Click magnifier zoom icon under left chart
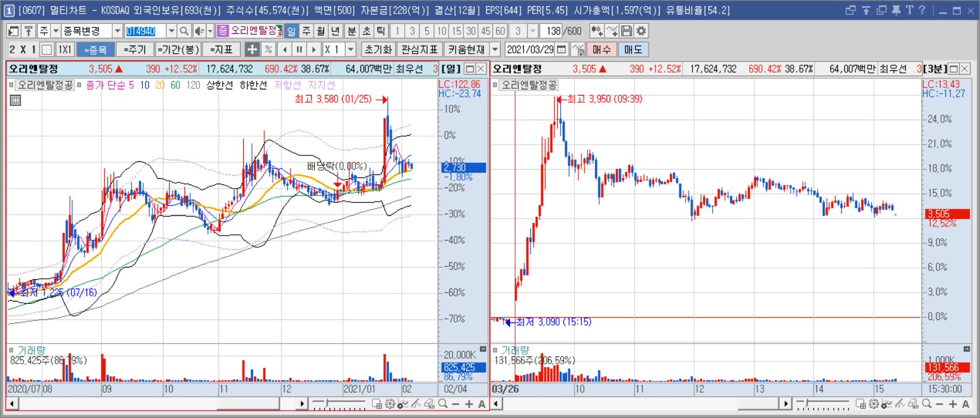This screenshot has height=418, width=980. (x=442, y=404)
